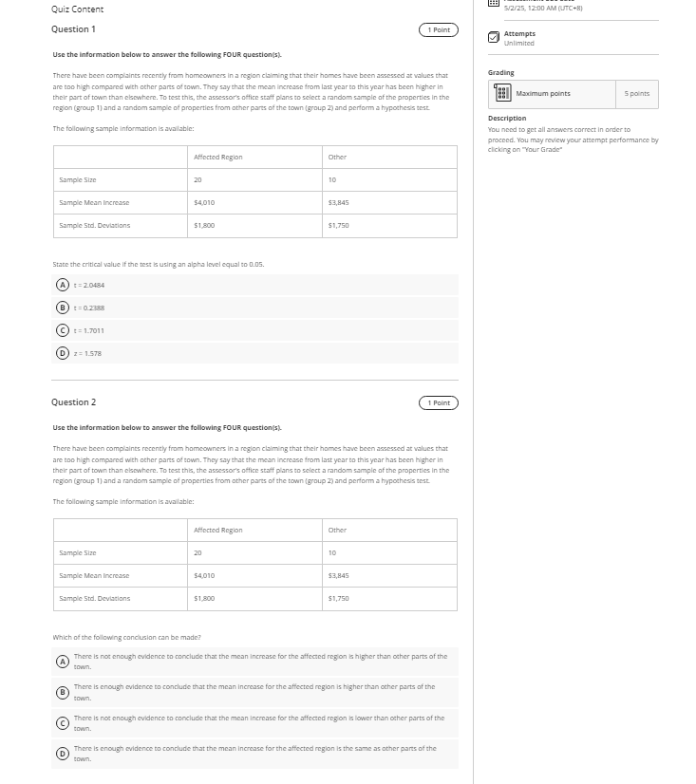Choose option D, z = 1.578

click(63, 353)
